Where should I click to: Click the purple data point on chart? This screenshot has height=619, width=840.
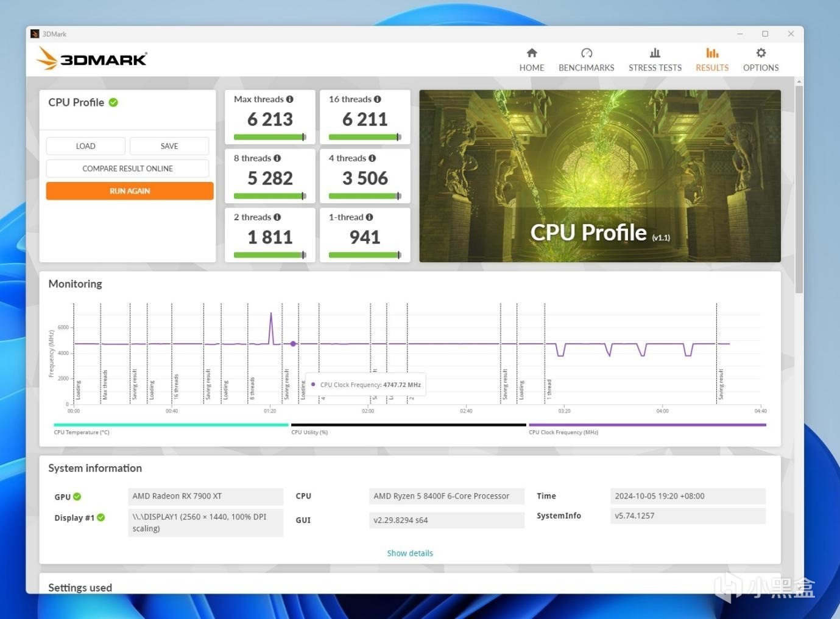(293, 344)
